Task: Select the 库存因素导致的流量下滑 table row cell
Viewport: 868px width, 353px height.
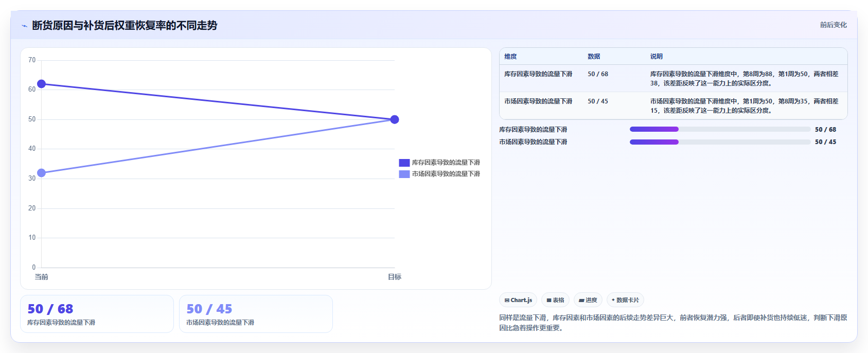Action: tap(538, 74)
